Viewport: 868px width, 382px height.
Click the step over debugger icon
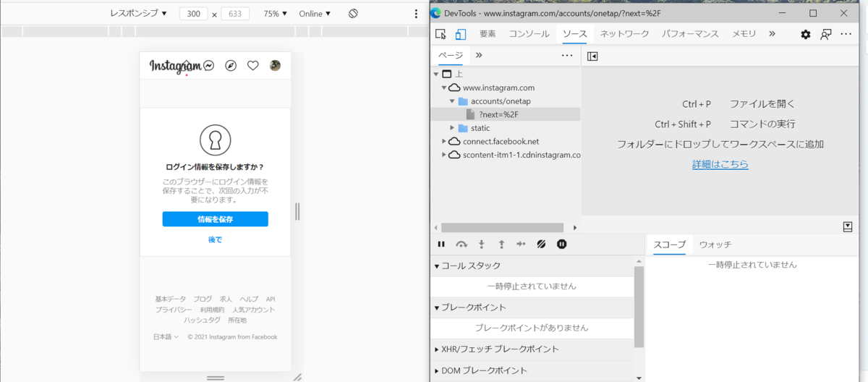[461, 245]
